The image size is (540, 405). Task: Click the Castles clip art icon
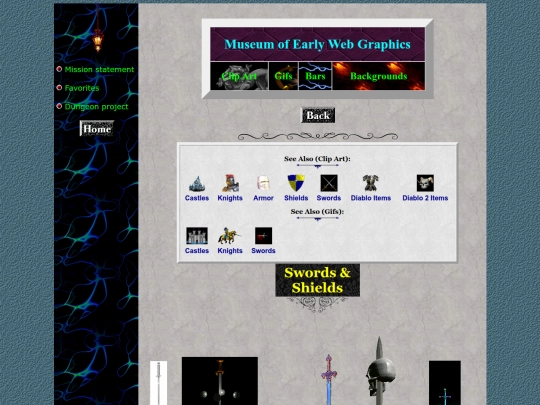[x=197, y=184]
